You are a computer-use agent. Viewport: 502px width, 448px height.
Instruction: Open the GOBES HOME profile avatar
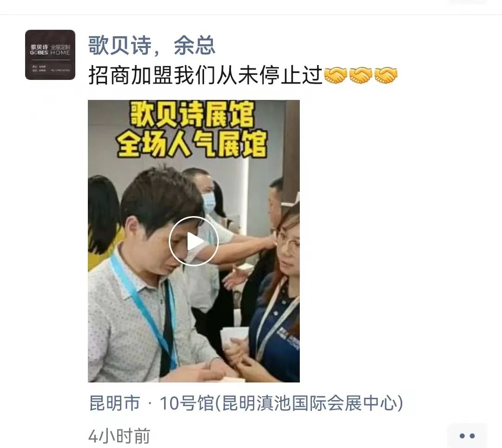click(50, 55)
